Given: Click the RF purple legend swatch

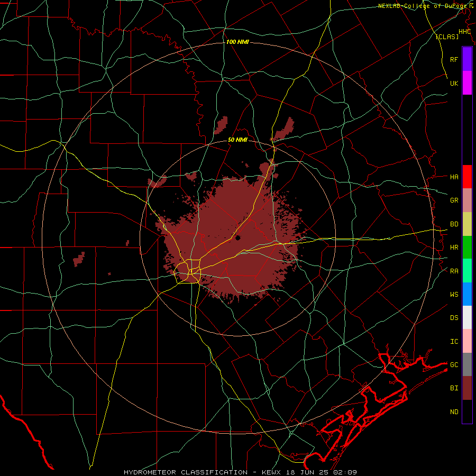Looking at the screenshot, I should click(x=467, y=59).
